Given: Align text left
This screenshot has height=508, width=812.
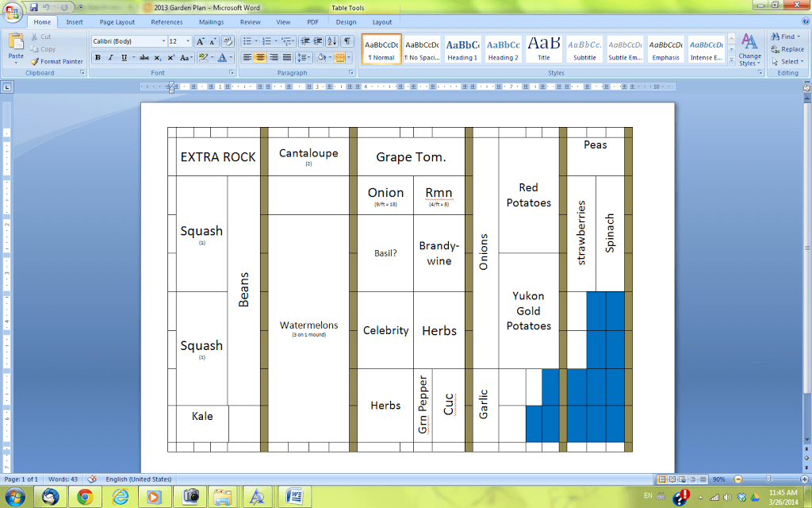Looking at the screenshot, I should coord(247,57).
